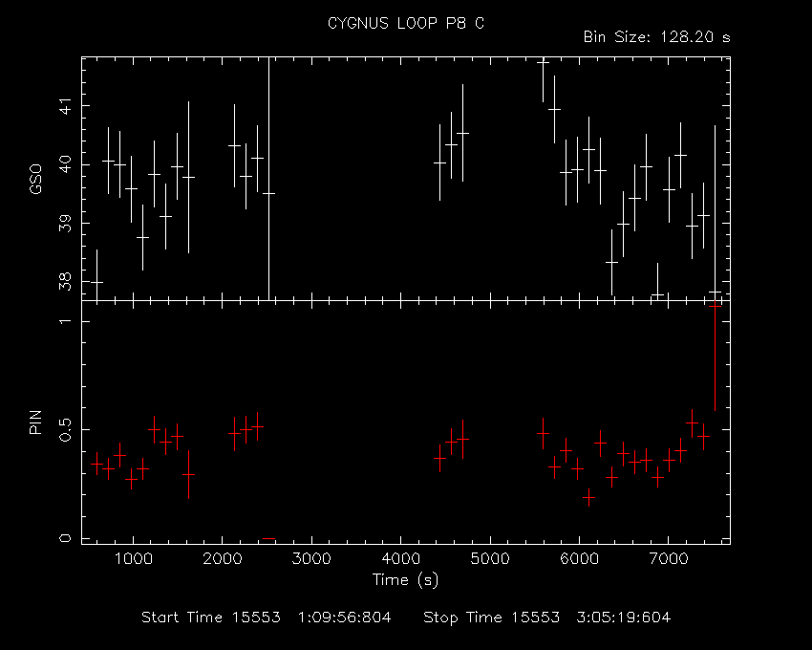Click the PIN y-axis tick label 0.5
The height and width of the screenshot is (650, 812).
tap(65, 430)
